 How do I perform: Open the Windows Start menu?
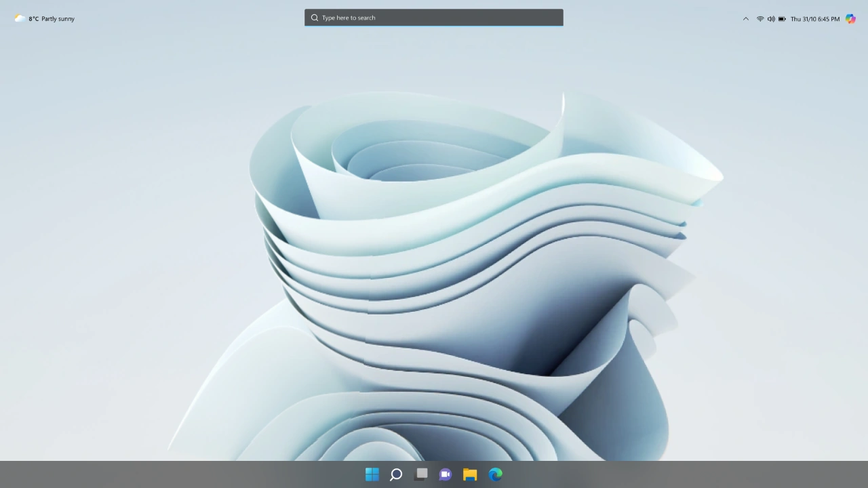(x=372, y=474)
